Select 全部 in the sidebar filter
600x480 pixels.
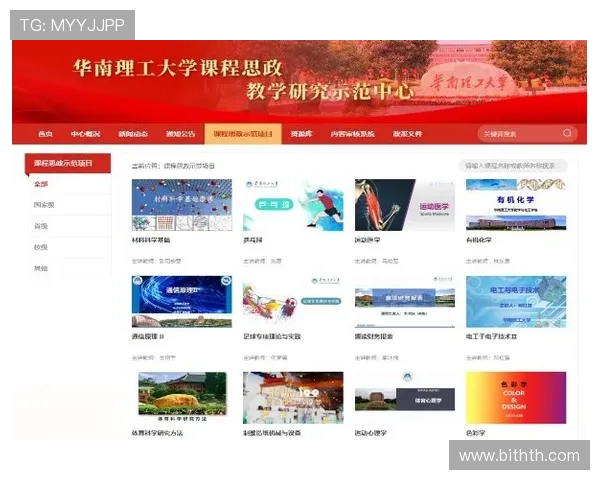coord(41,184)
